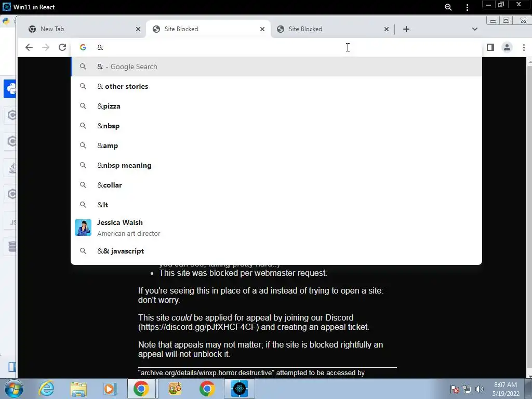Click the Python icon in left sidebar
532x399 pixels.
click(11, 89)
